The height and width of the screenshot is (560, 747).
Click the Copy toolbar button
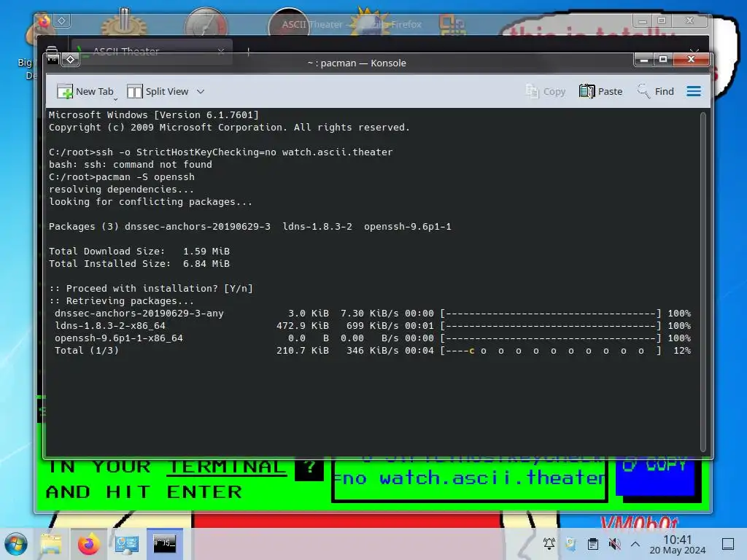[546, 91]
